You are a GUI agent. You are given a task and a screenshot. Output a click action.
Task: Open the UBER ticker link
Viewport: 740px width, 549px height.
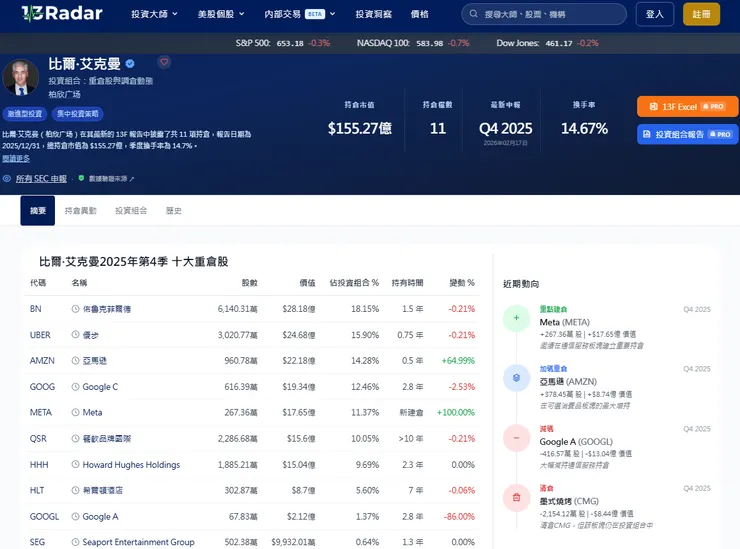pyautogui.click(x=40, y=335)
